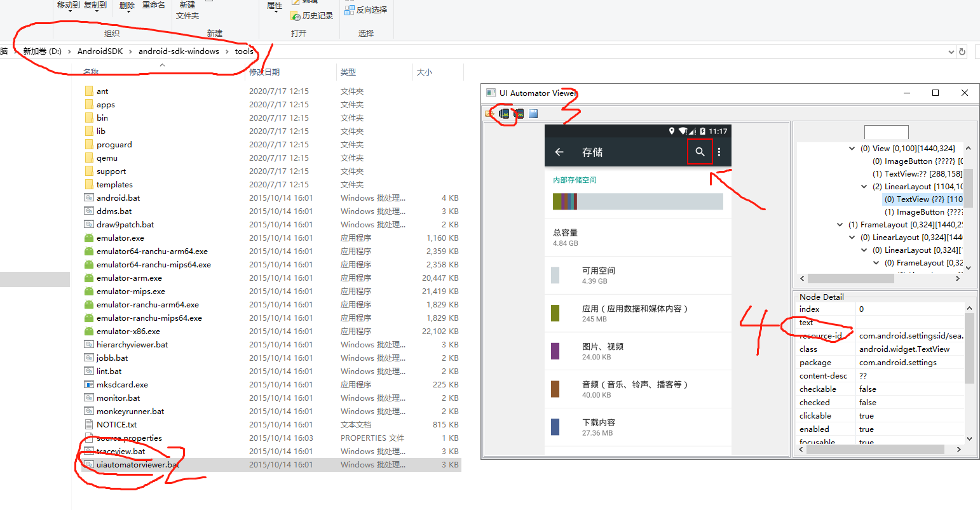Go to the android-sdk-windows breadcrumb

tap(179, 51)
